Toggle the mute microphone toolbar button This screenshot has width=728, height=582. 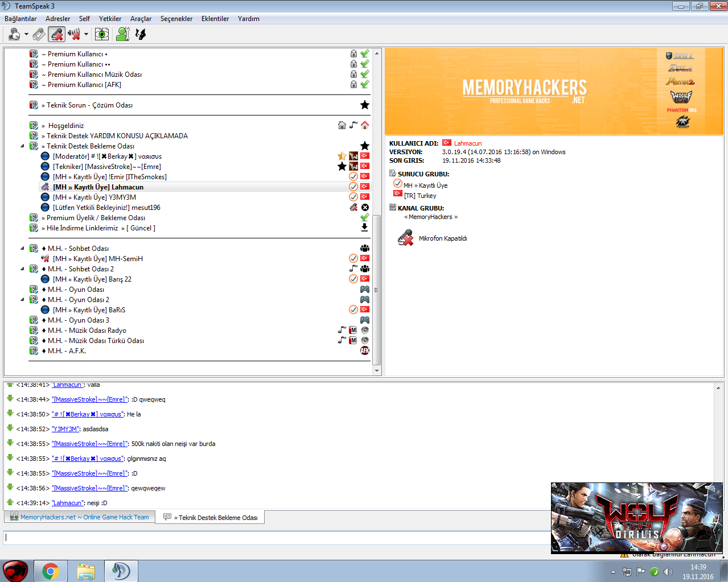point(56,34)
